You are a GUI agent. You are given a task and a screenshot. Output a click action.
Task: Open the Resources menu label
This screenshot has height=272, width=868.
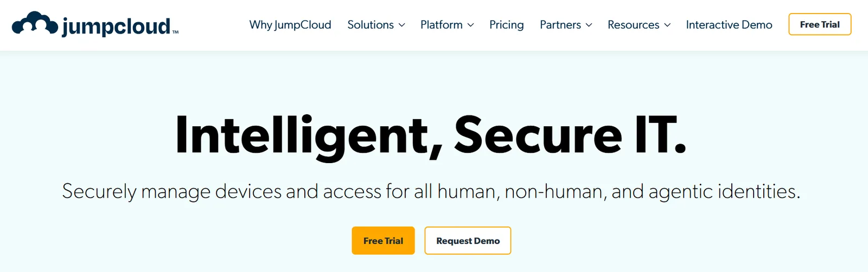634,25
